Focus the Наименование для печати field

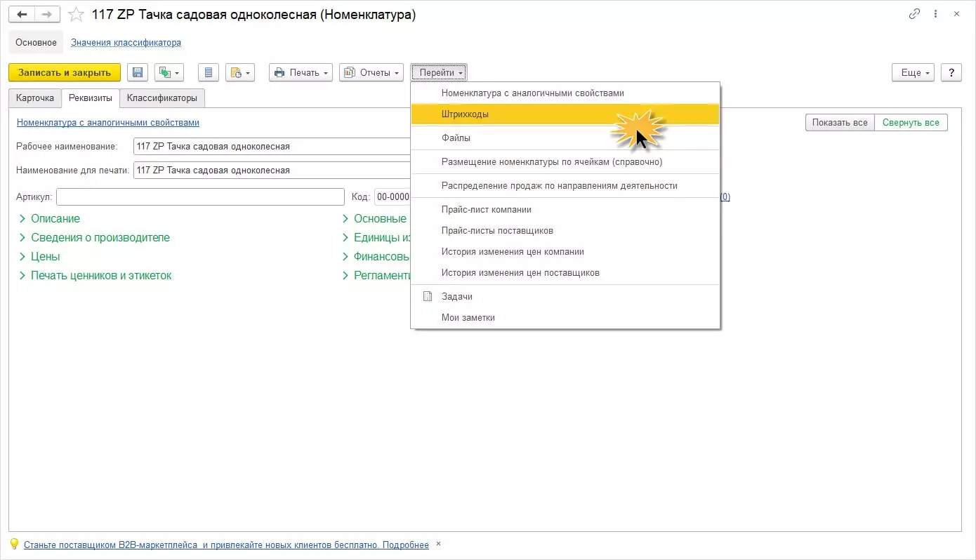[272, 170]
